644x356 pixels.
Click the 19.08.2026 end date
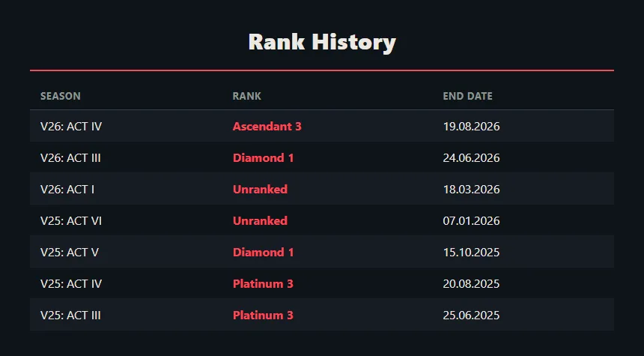click(471, 126)
